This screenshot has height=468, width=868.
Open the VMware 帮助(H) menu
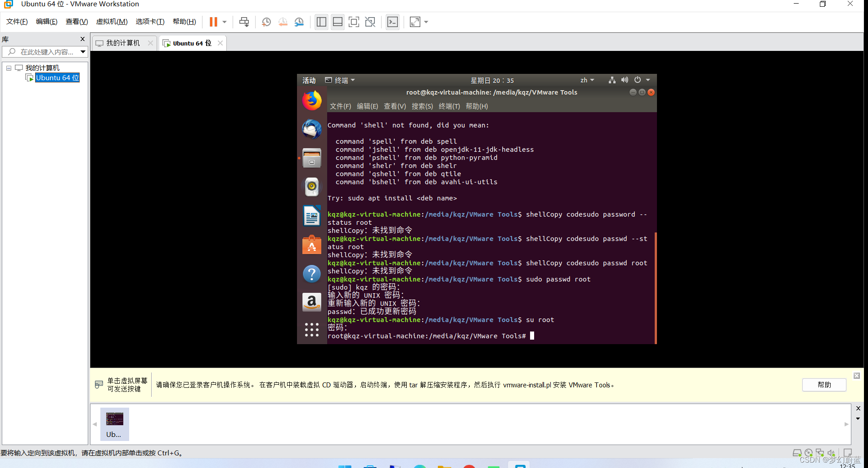pos(184,22)
